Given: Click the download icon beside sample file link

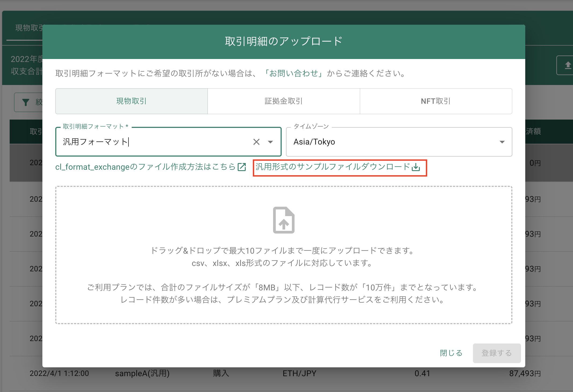Looking at the screenshot, I should click(x=416, y=167).
